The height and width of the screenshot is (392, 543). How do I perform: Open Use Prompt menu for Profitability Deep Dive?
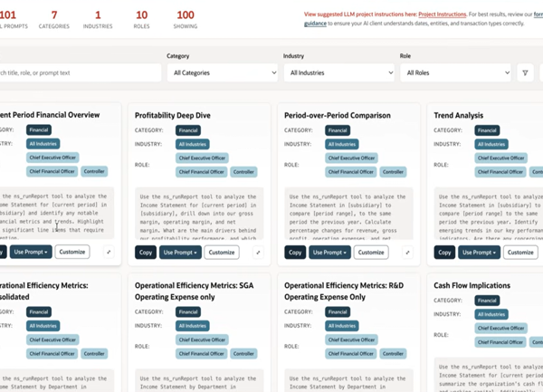click(180, 253)
